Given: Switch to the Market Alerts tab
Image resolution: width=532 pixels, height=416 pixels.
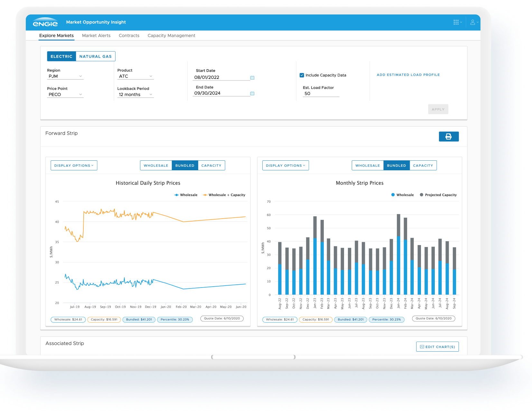Looking at the screenshot, I should pos(96,35).
